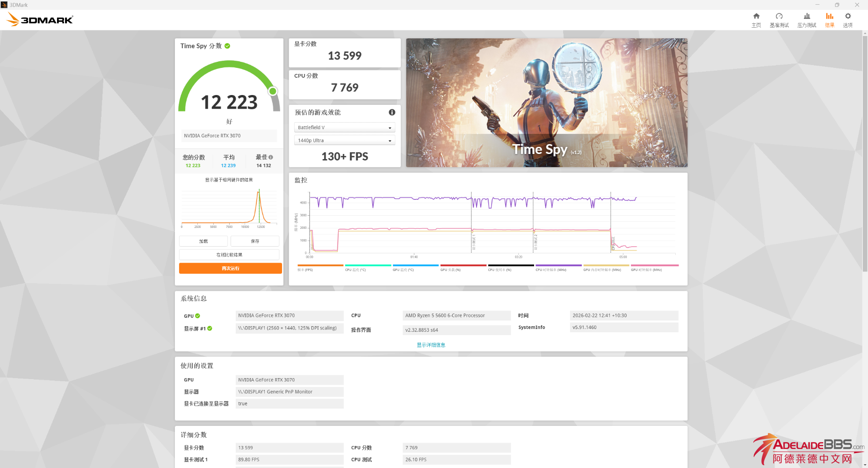Click the info icon beside 预估的游戏效能
This screenshot has height=468, width=868.
392,112
